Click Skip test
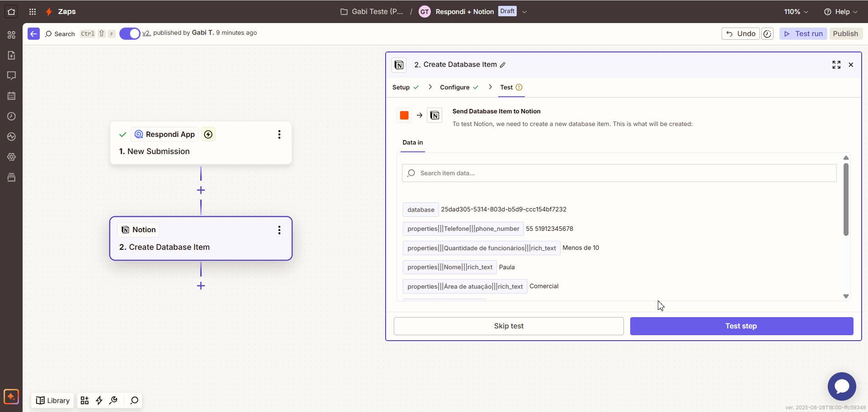 (509, 326)
